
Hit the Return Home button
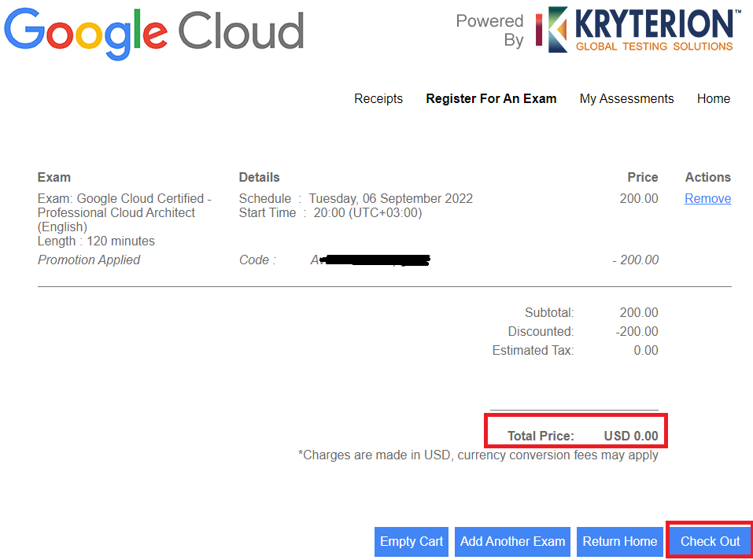pos(619,541)
